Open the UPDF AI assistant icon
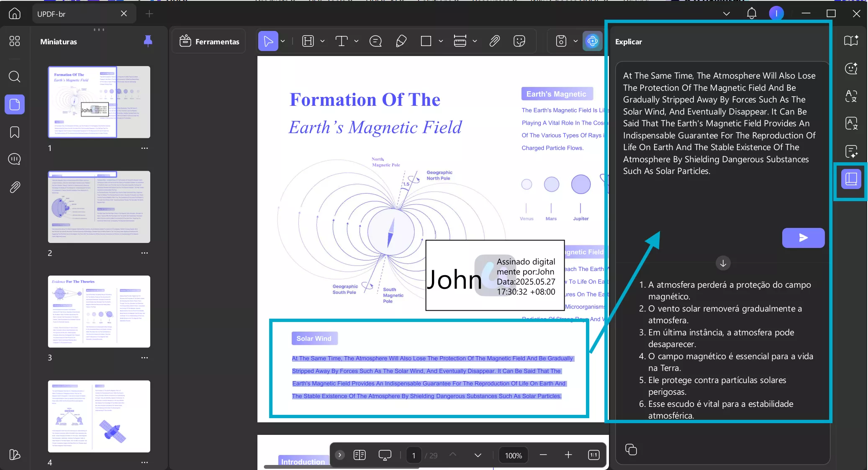Image resolution: width=868 pixels, height=470 pixels. 592,41
